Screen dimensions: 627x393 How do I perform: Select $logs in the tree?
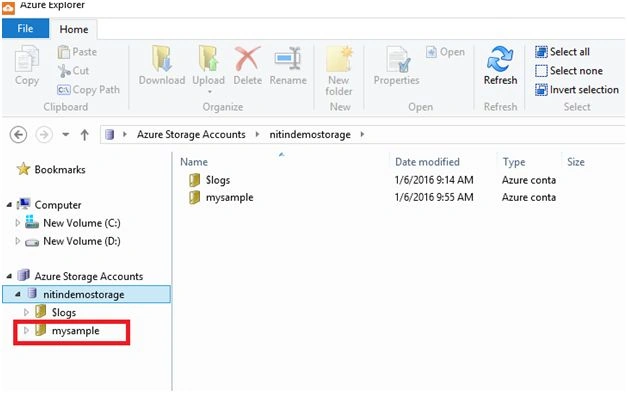(55, 312)
